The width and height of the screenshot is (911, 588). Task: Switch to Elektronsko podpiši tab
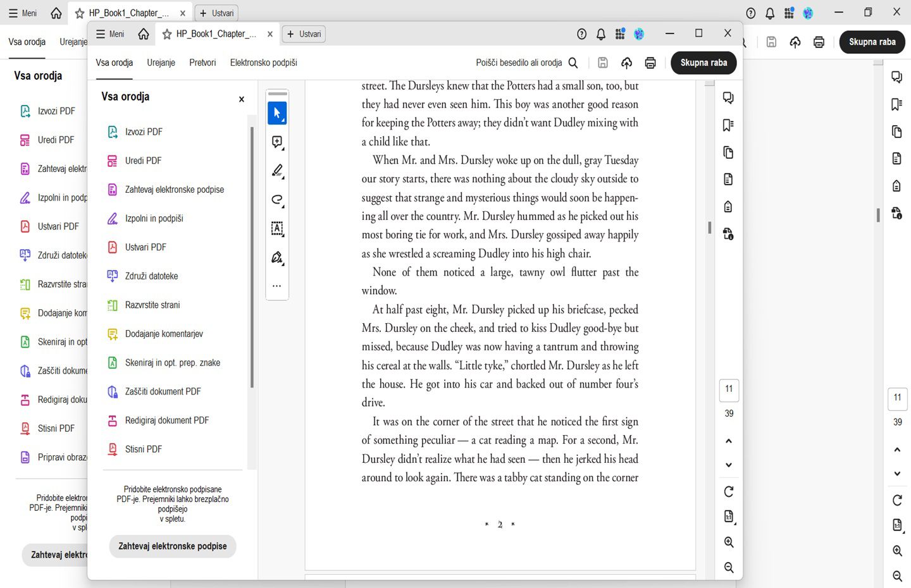(264, 63)
